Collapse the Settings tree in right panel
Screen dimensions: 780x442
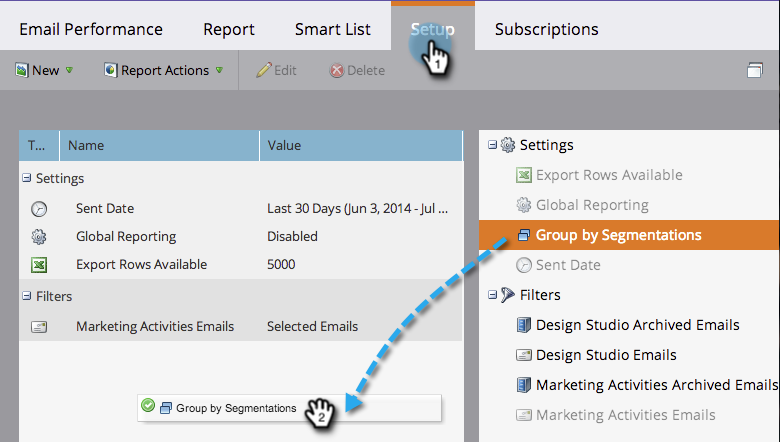point(492,145)
